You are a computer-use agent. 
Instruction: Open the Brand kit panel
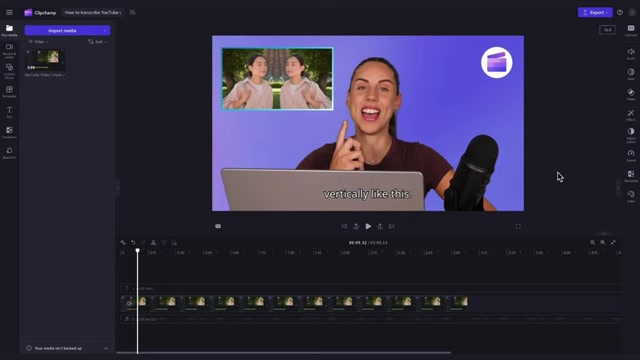tap(9, 153)
